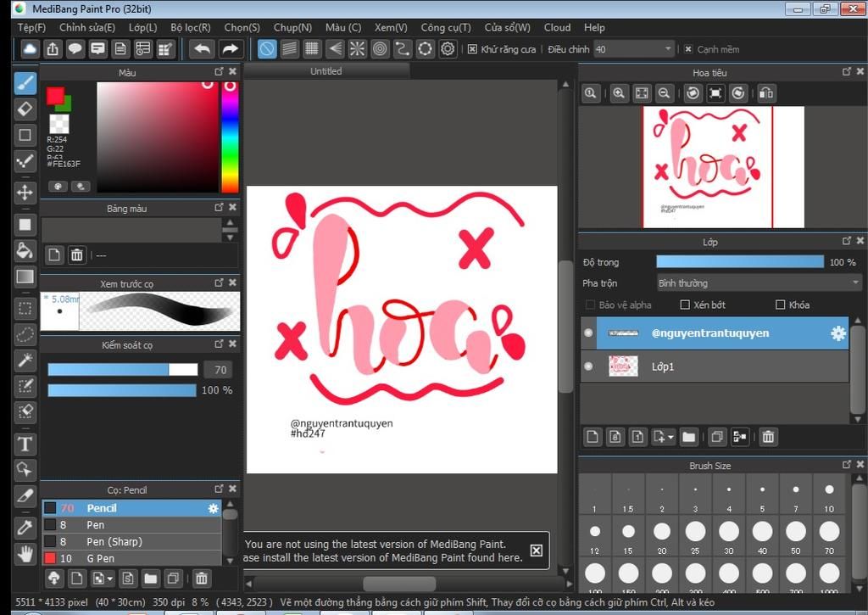868x615 pixels.
Task: Open settings gear for Pencil brush
Action: click(x=213, y=508)
